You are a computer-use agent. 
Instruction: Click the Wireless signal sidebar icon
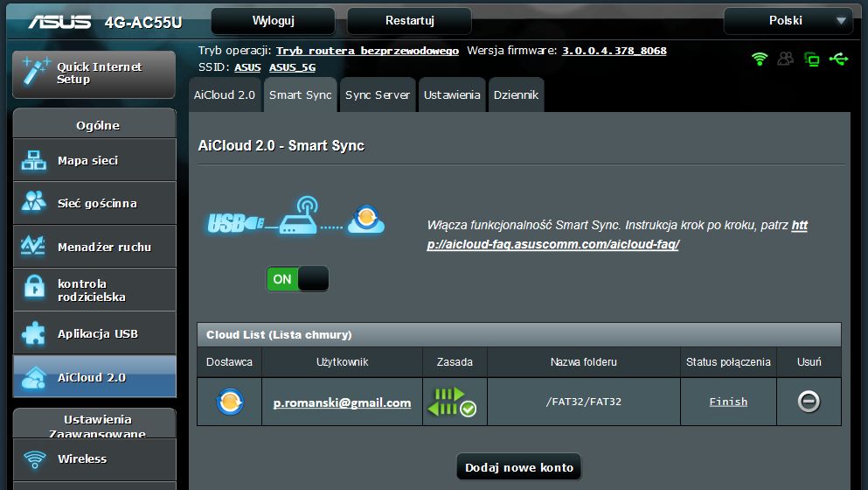click(x=34, y=459)
